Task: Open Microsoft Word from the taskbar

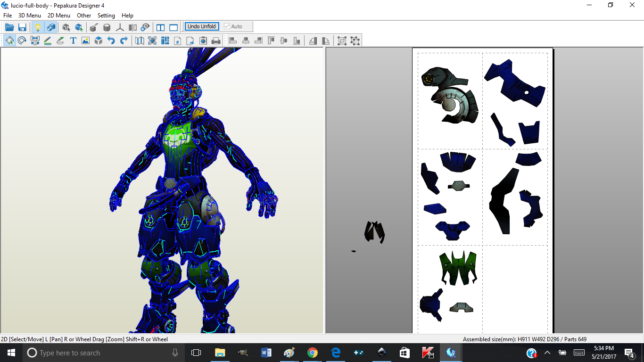Action: point(266,353)
